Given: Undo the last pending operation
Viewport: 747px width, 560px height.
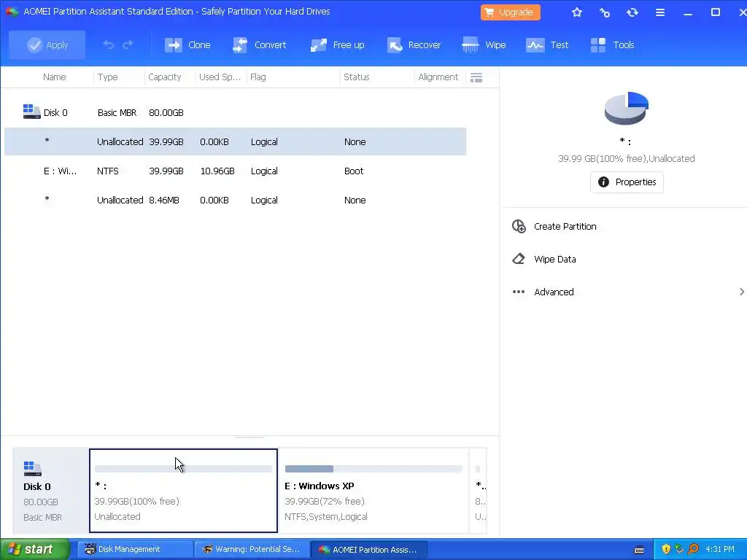Looking at the screenshot, I should (109, 44).
